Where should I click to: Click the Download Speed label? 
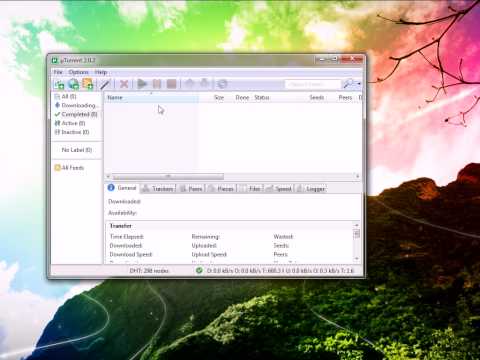pos(131,254)
